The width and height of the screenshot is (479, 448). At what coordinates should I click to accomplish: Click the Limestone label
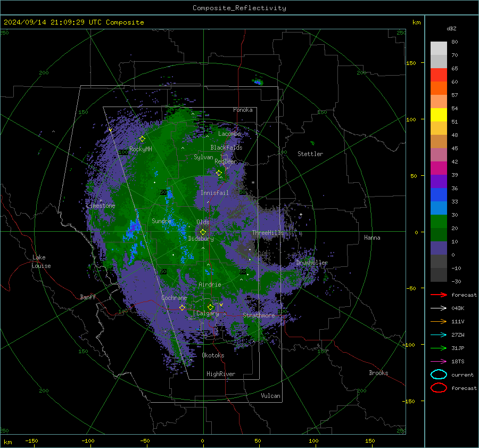tap(101, 206)
